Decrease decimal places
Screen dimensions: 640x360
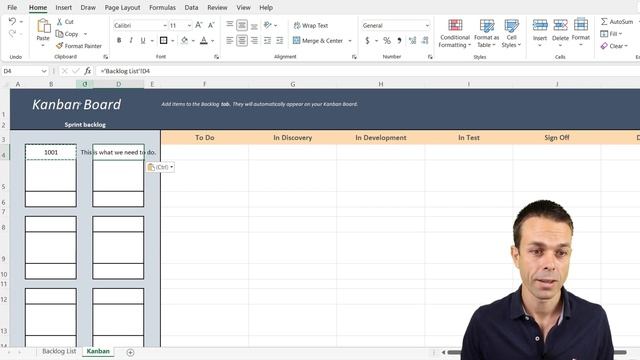425,40
